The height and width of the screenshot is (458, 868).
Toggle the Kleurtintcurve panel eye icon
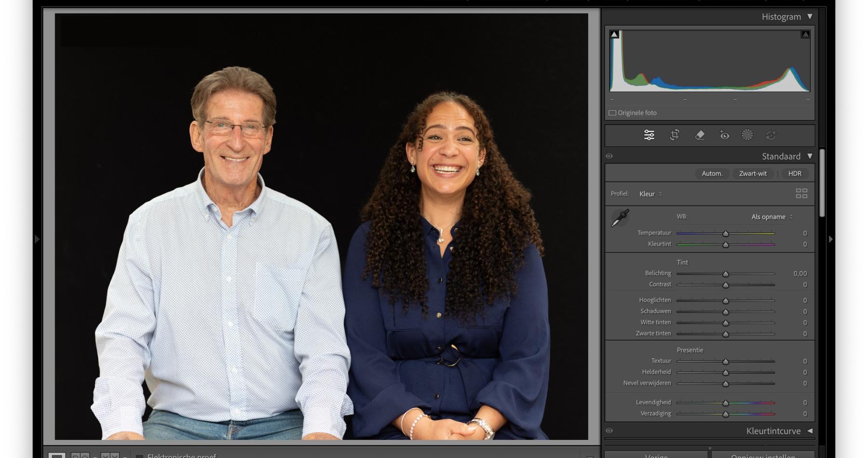tap(609, 431)
